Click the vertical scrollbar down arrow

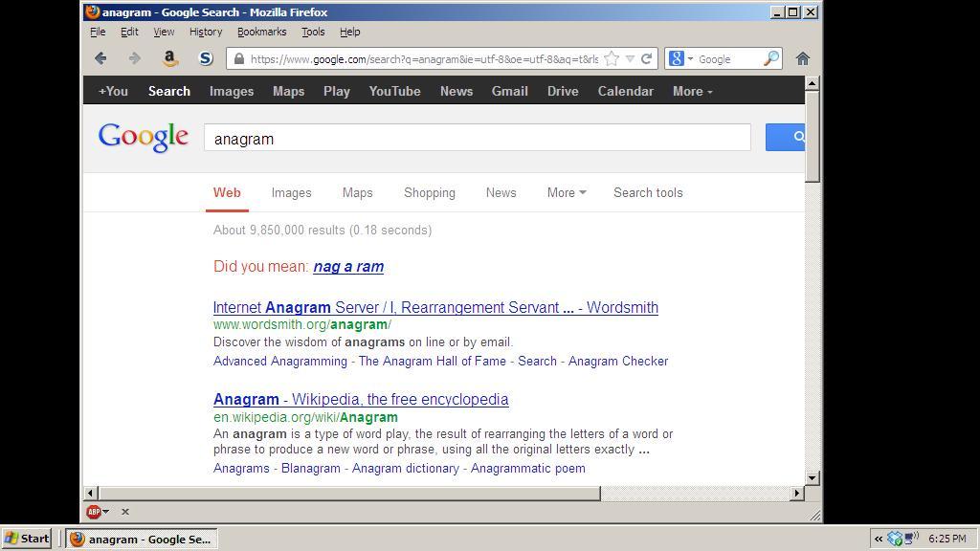click(x=812, y=478)
